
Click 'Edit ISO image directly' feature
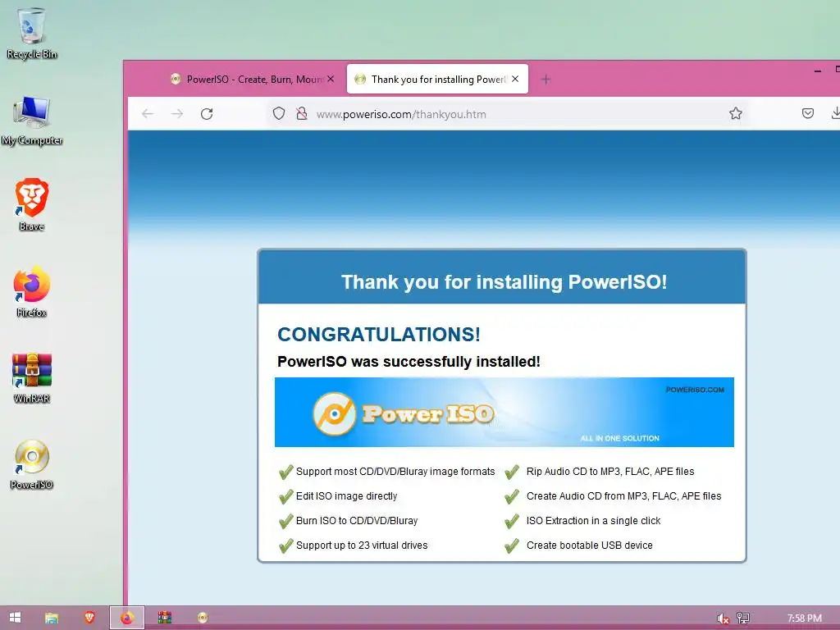coord(347,496)
